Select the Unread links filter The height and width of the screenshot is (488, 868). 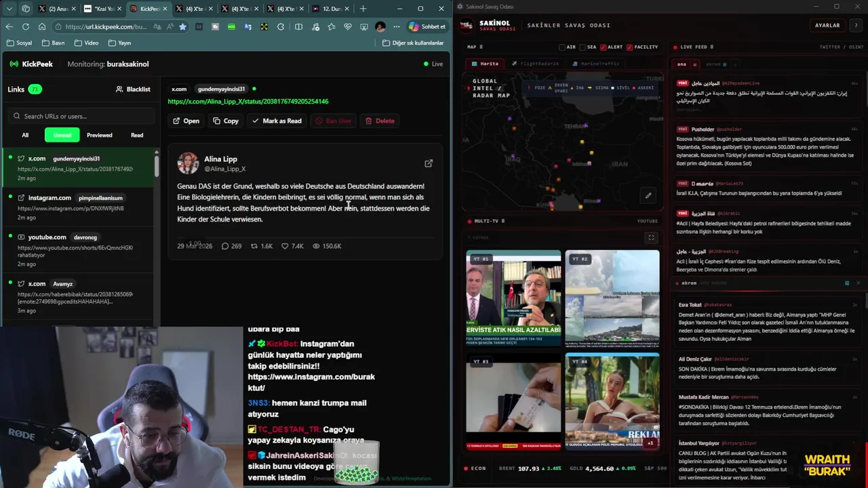[x=62, y=135]
